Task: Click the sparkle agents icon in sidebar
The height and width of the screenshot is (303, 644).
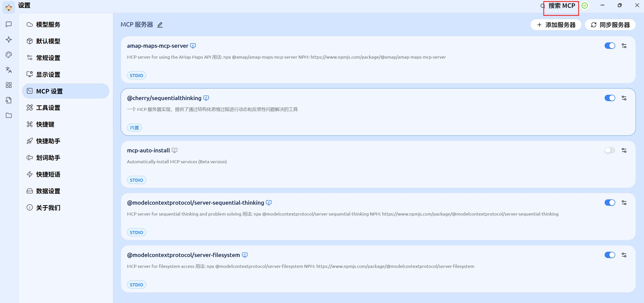Action: click(x=9, y=40)
